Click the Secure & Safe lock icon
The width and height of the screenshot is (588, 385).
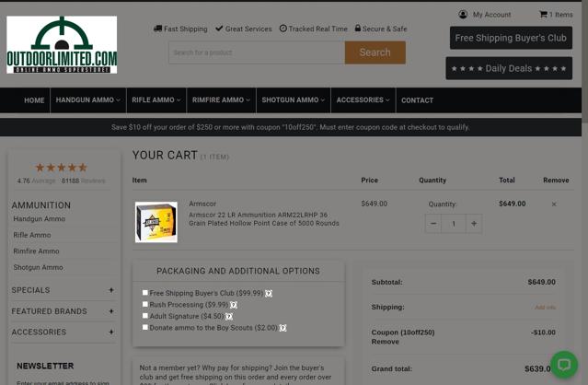pyautogui.click(x=358, y=29)
